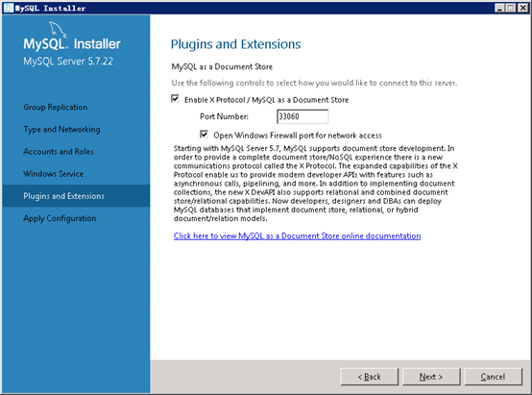The height and width of the screenshot is (395, 532).
Task: Click the Port Number input field
Action: [x=302, y=116]
